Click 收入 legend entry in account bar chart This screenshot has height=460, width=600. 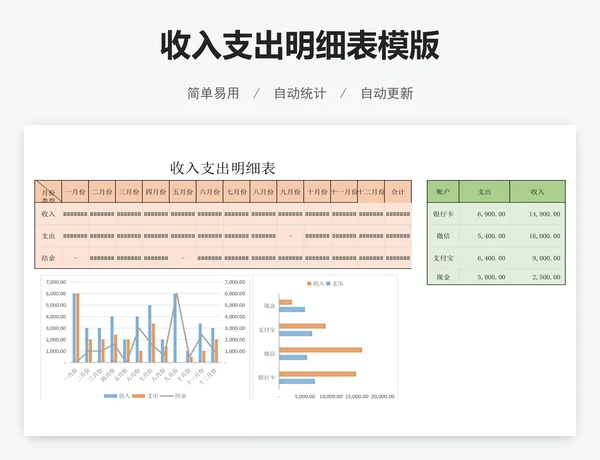[316, 284]
